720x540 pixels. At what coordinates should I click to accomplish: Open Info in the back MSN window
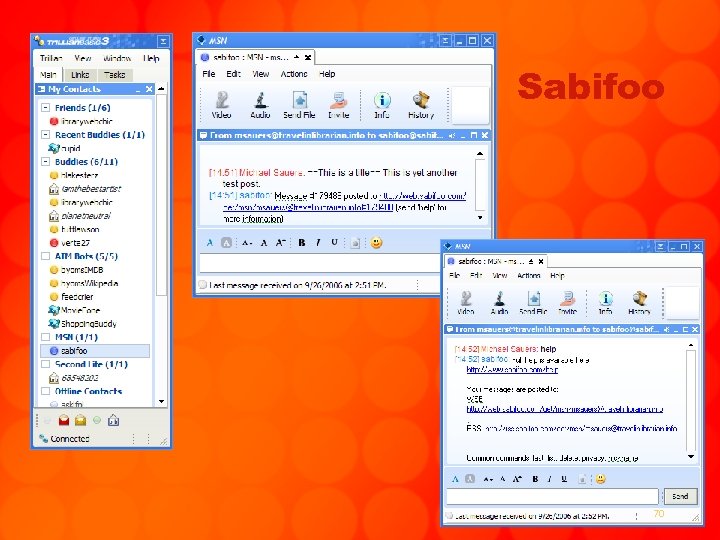[x=382, y=105]
